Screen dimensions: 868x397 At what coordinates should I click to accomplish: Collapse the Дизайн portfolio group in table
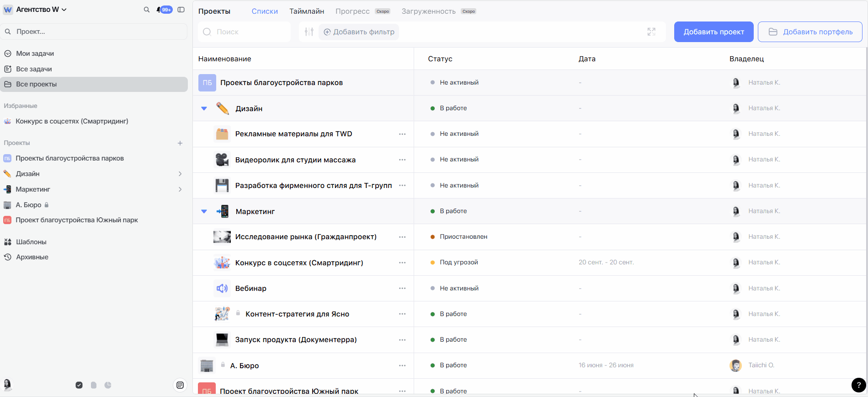point(204,108)
